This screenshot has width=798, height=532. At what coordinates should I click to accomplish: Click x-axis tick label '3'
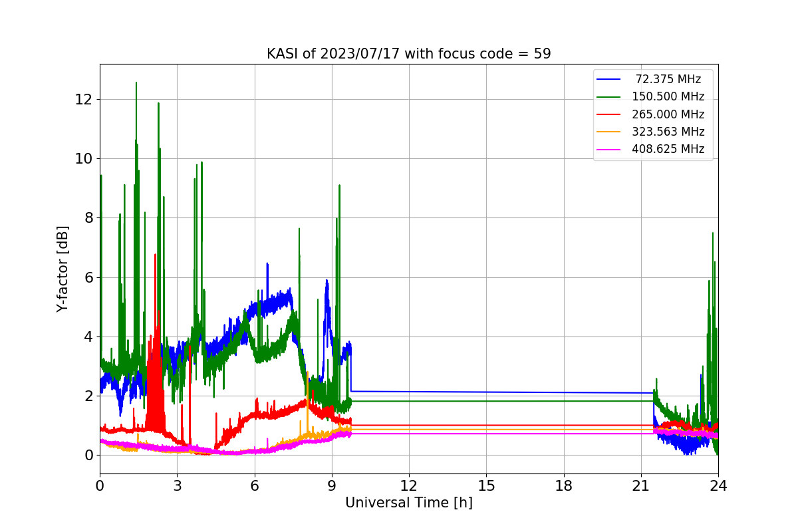[177, 486]
